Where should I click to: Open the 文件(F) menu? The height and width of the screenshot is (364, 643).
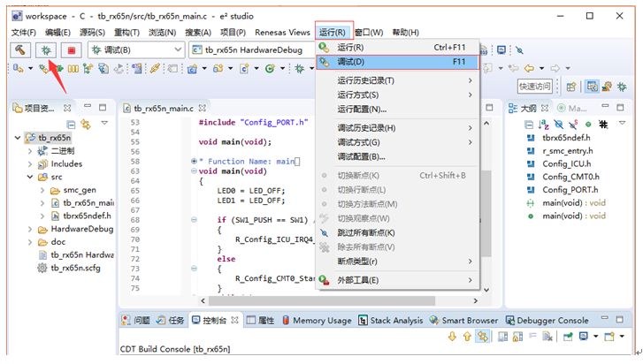point(23,33)
